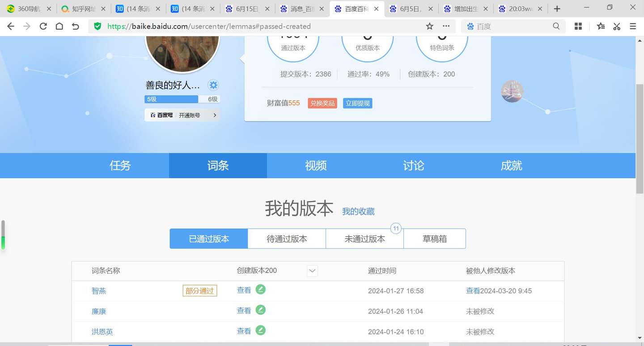The width and height of the screenshot is (644, 346).
Task: Click the green security shield icon
Action: 97,26
